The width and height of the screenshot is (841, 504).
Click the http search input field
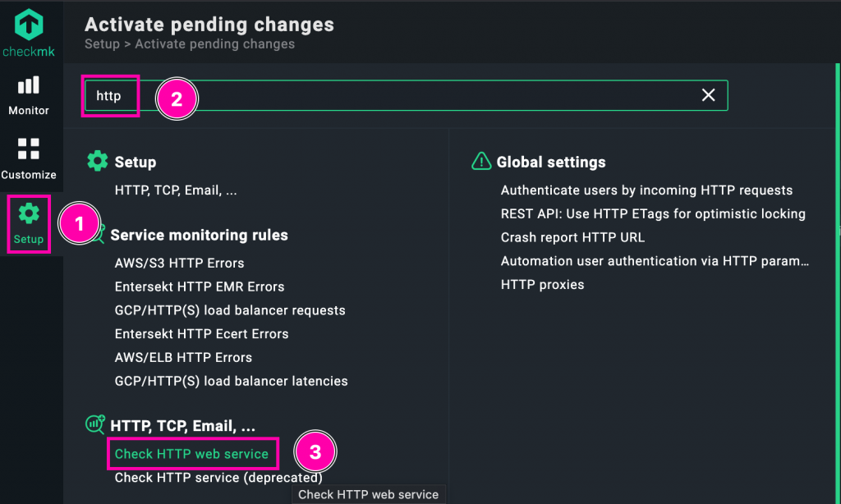pos(411,95)
